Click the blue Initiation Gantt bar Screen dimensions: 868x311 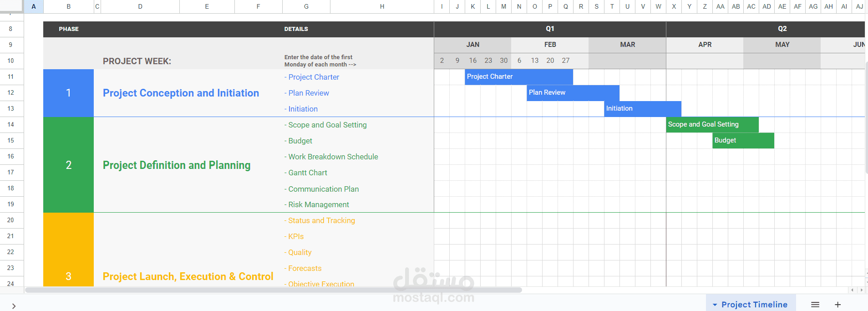(643, 108)
